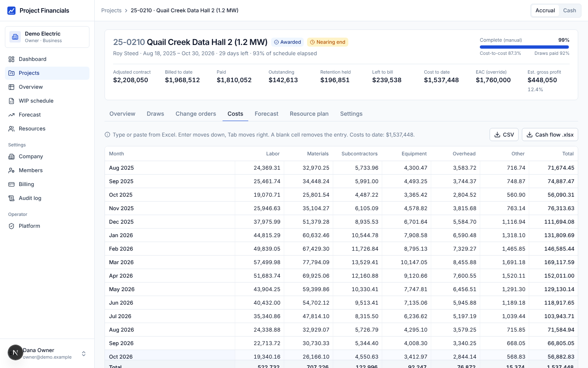Click the Est. gross profit value $448,050
This screenshot has height=368, width=588.
click(542, 80)
